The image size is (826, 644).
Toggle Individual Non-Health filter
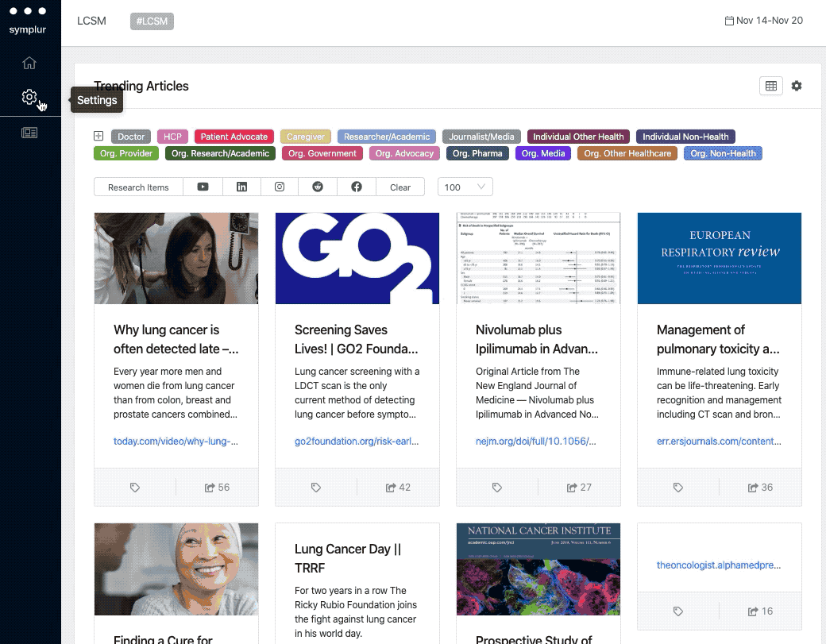(685, 137)
